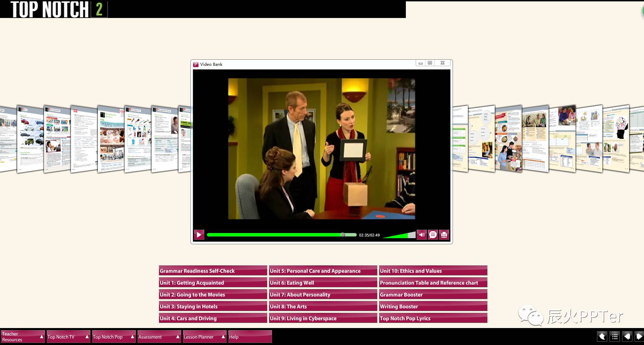Open the Grammar Booster section
644x345 pixels.
[433, 294]
